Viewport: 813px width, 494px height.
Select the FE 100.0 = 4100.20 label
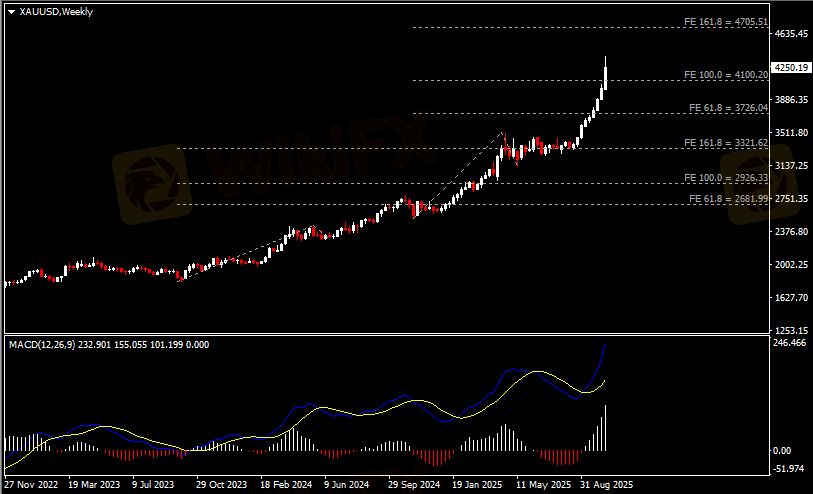725,75
